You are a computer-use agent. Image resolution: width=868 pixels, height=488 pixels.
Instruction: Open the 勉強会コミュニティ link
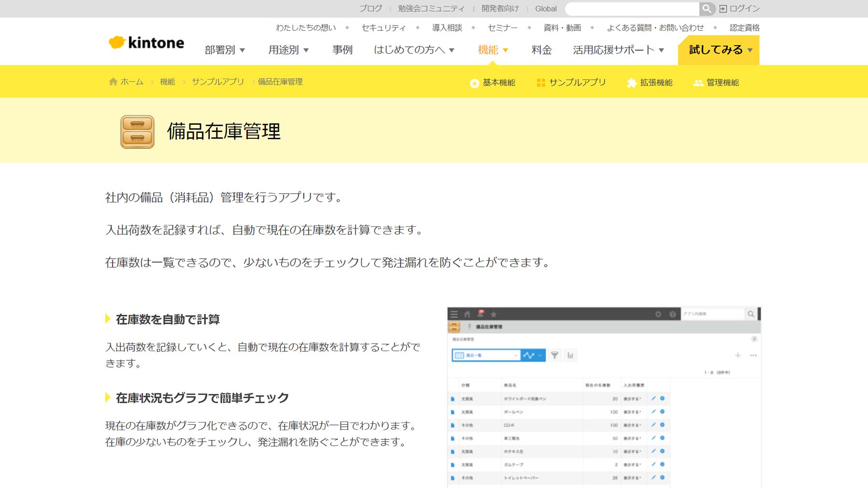(x=431, y=9)
